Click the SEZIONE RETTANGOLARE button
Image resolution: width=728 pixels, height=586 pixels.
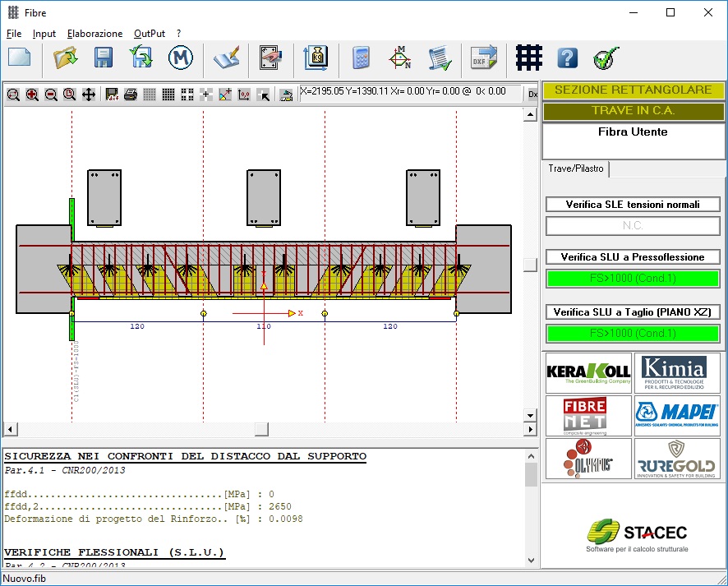tap(633, 90)
